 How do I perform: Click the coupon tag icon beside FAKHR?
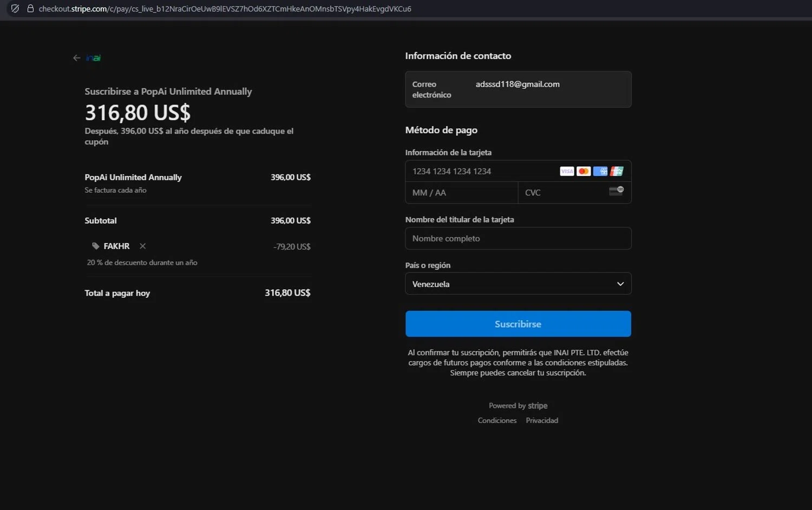click(x=96, y=246)
